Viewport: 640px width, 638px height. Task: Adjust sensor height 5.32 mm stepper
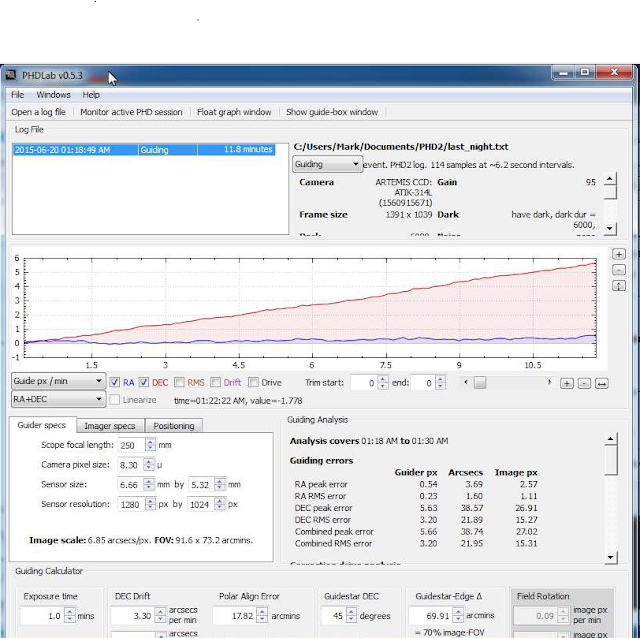pos(220,485)
